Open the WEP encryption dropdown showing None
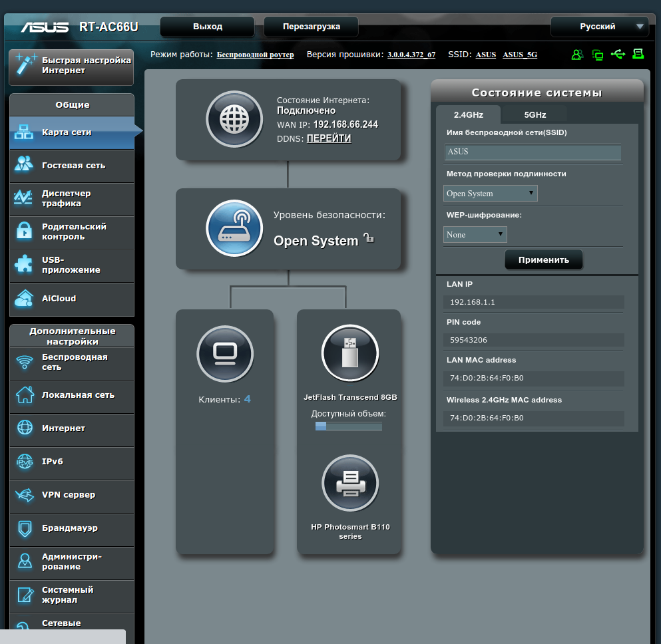 point(475,235)
